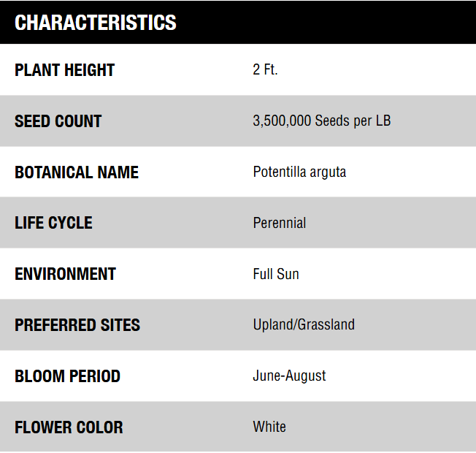Select the LIFE CYCLE label
This screenshot has width=476, height=453.
click(x=53, y=223)
